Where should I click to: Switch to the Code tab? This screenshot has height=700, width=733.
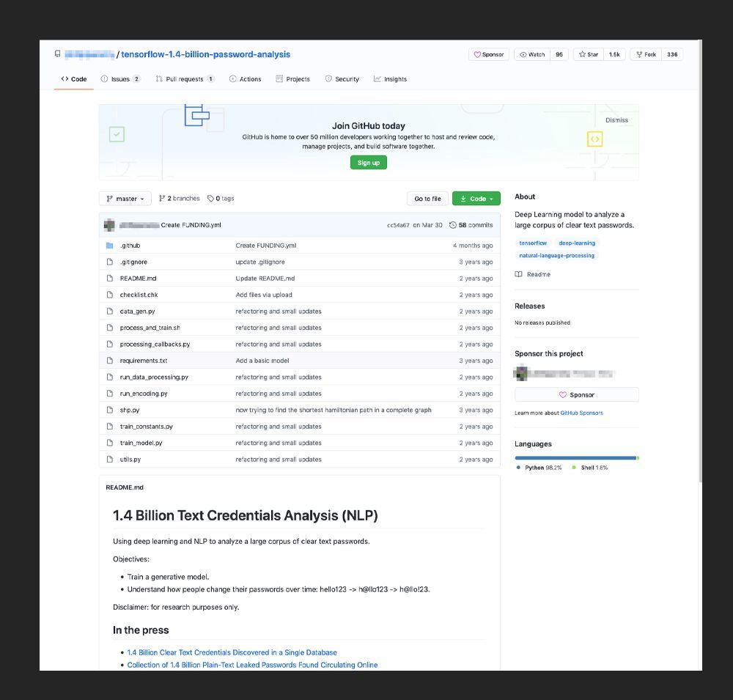pyautogui.click(x=74, y=79)
